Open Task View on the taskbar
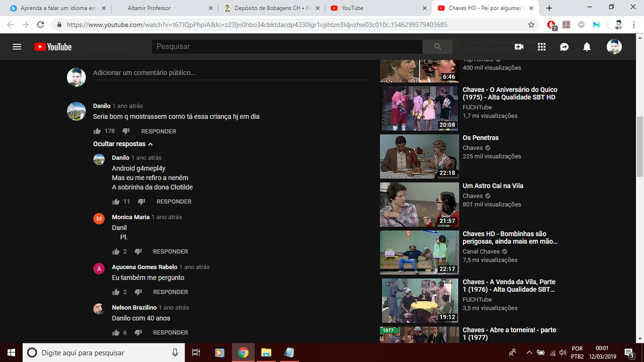 click(x=196, y=352)
